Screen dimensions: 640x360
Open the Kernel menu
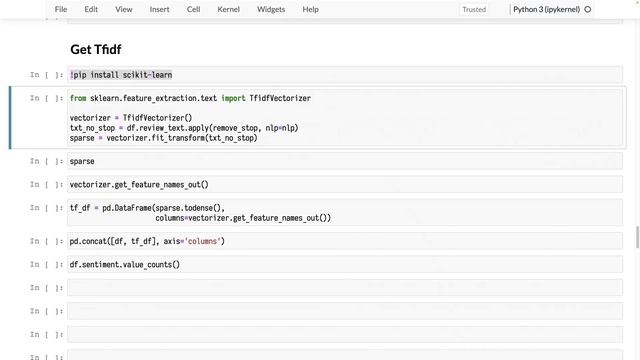(229, 9)
